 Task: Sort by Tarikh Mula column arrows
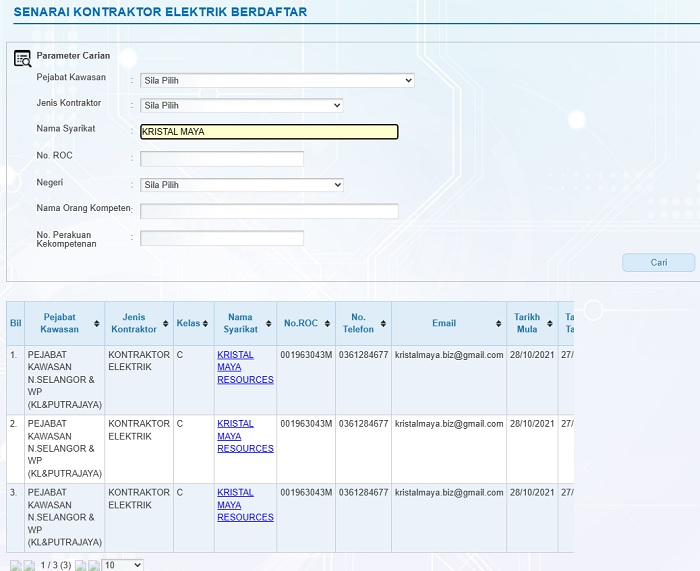coord(550,323)
